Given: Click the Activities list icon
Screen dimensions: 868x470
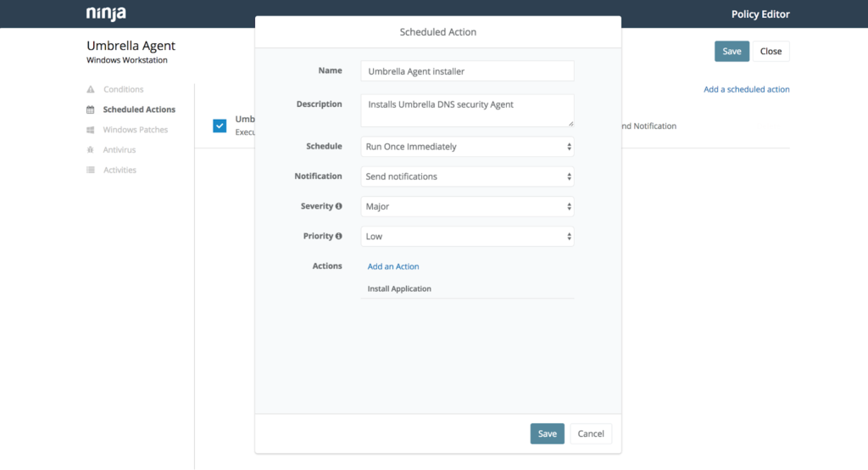Looking at the screenshot, I should click(x=90, y=171).
